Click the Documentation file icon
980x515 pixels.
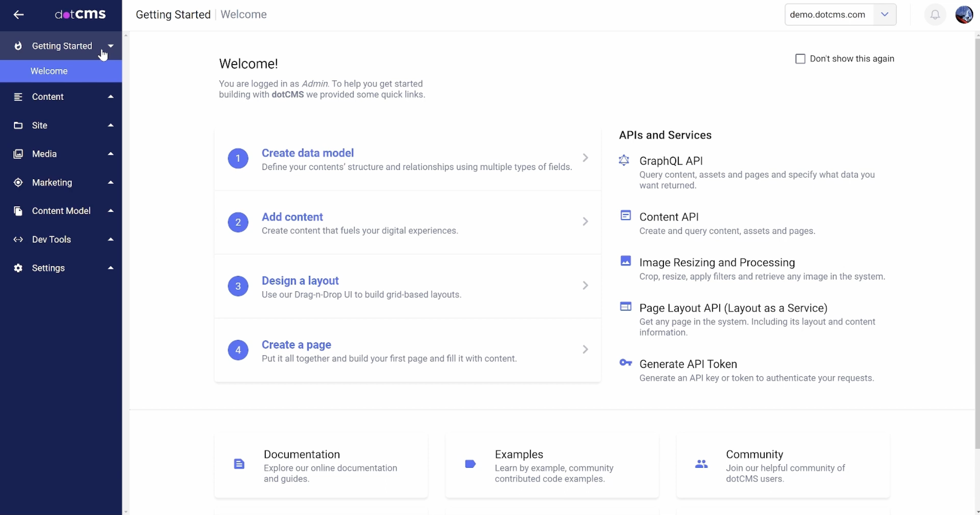[239, 464]
